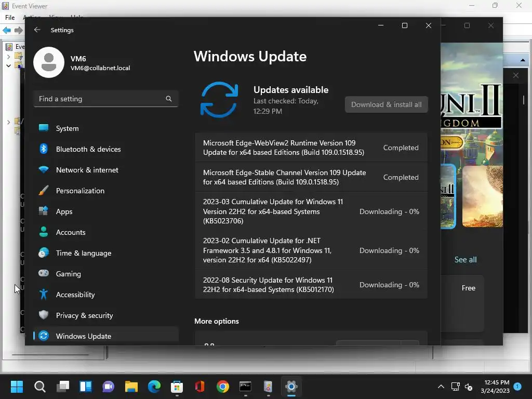The height and width of the screenshot is (399, 532).
Task: Open Privacy & security settings
Action: point(106,315)
